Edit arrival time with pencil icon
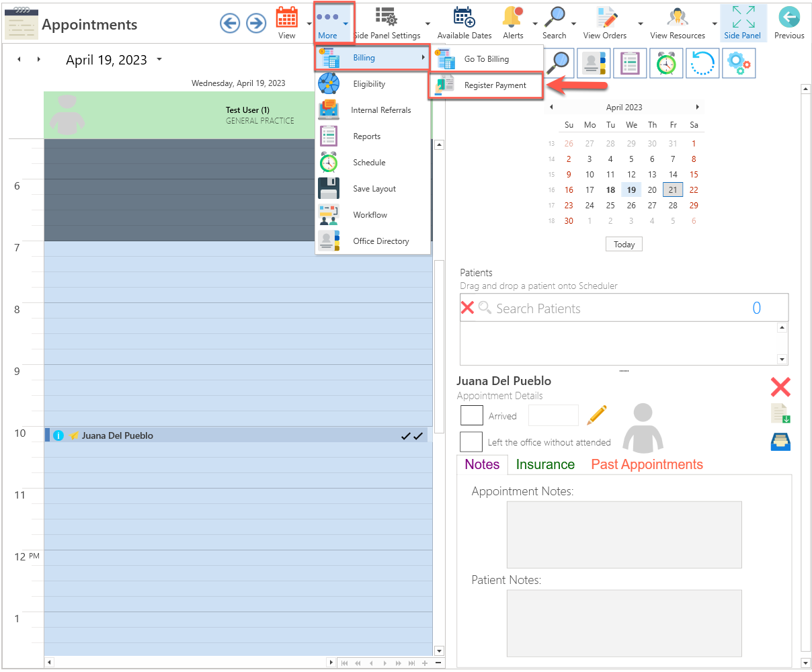The width and height of the screenshot is (812, 672). coord(596,415)
